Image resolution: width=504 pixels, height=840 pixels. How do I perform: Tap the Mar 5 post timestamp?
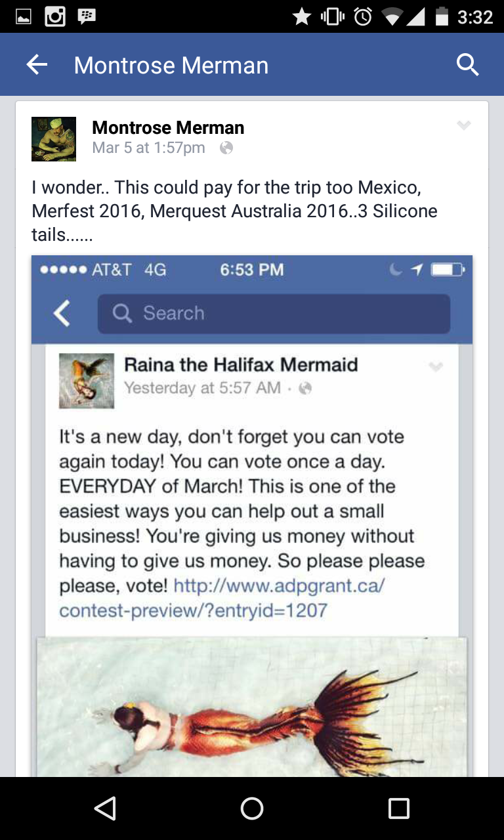pos(149,148)
